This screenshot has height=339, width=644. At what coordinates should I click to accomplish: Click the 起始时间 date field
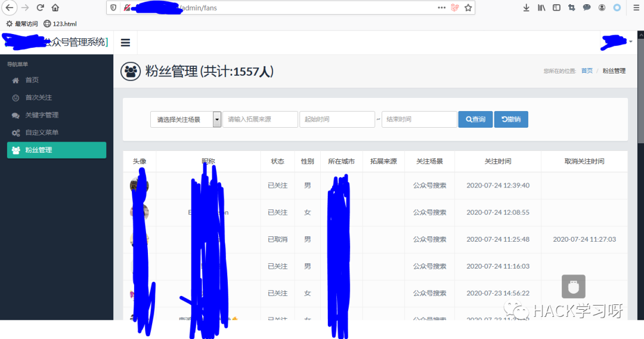click(337, 119)
